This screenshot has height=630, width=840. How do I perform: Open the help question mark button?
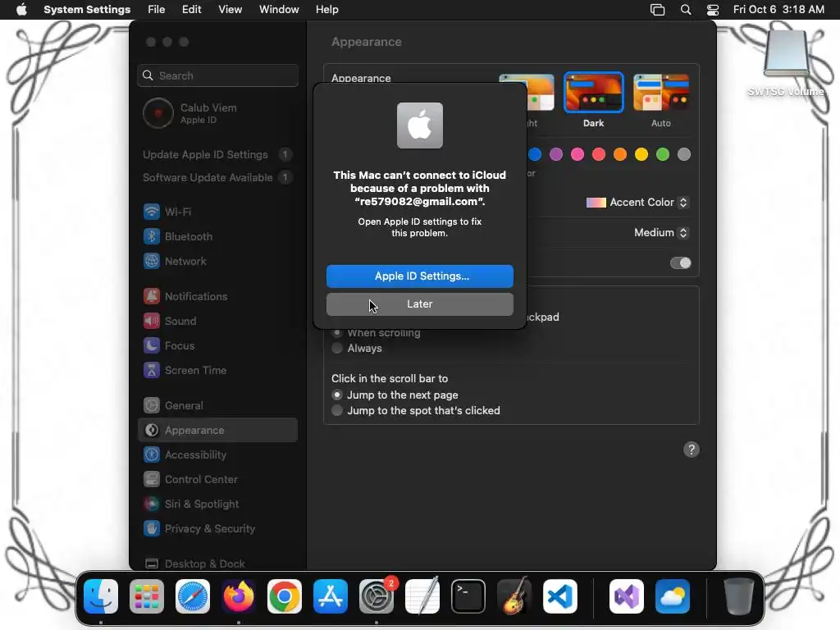(x=692, y=450)
